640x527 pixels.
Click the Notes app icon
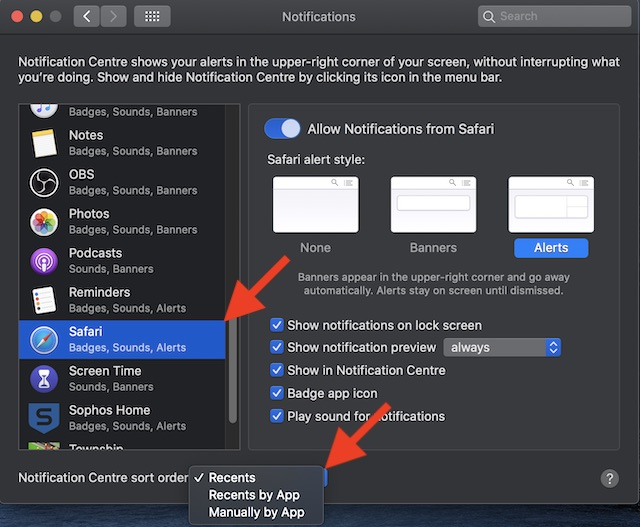click(x=44, y=143)
